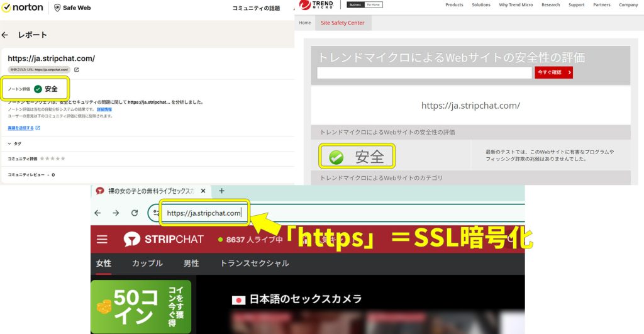This screenshot has width=644, height=334.
Task: Select the 男性 category tab
Action: coord(191,264)
